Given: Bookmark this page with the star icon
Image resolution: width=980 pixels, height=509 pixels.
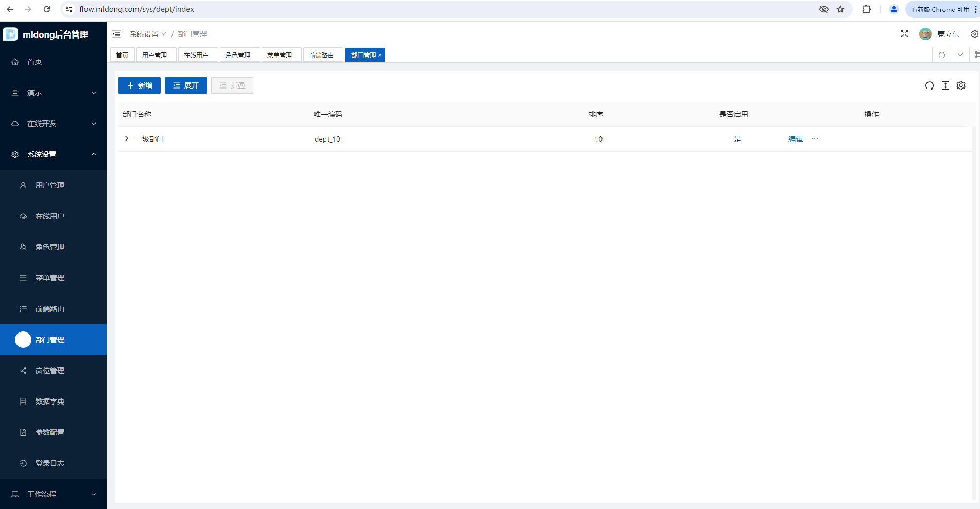Looking at the screenshot, I should click(x=840, y=9).
